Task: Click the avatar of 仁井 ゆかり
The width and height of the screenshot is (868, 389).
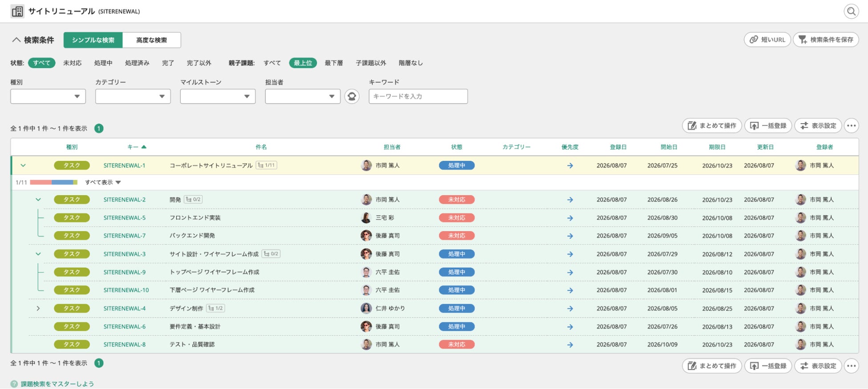Action: click(x=366, y=308)
